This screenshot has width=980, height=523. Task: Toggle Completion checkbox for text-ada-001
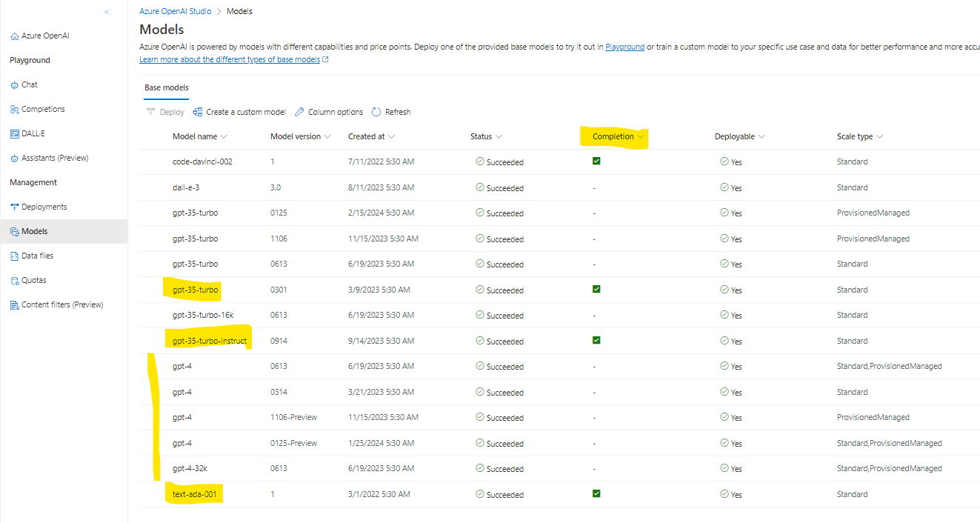coord(596,493)
